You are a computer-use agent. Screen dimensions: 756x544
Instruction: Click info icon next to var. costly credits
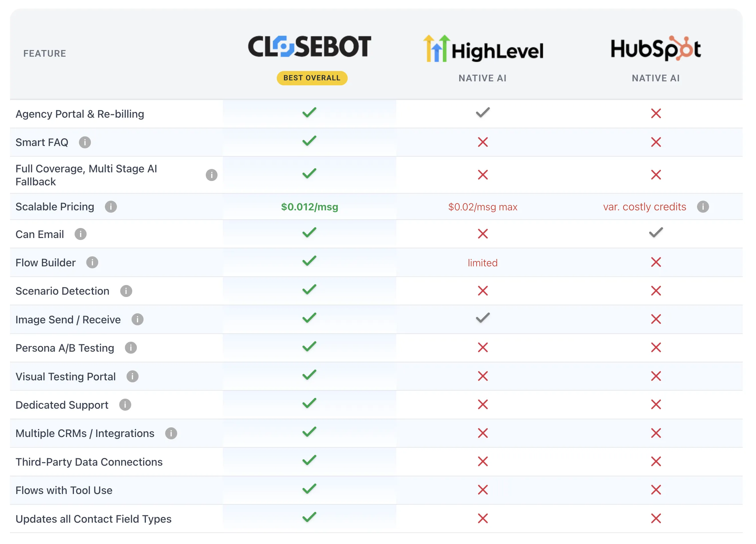coord(703,207)
